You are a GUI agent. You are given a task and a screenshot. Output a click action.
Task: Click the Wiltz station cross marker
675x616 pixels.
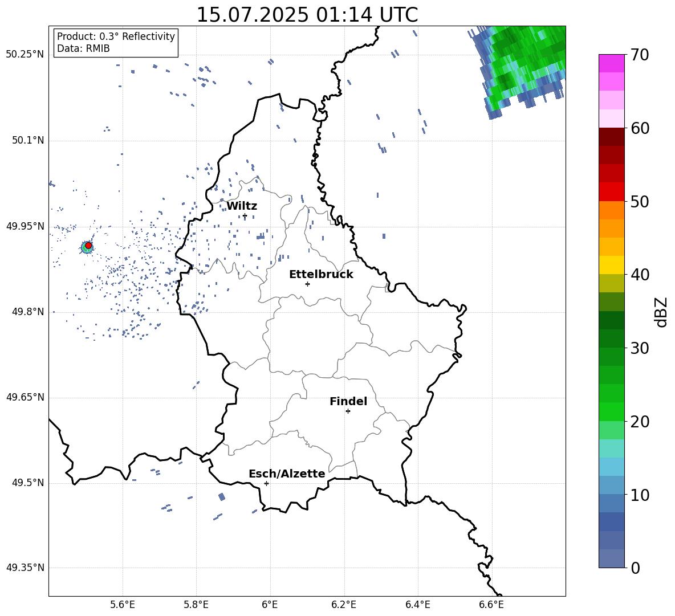(x=245, y=216)
